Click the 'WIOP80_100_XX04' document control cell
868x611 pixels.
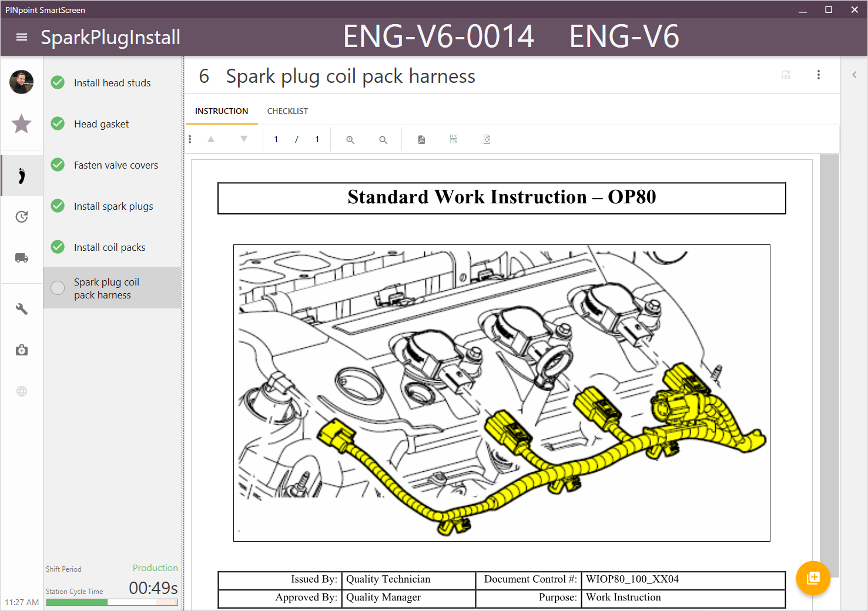(683, 580)
